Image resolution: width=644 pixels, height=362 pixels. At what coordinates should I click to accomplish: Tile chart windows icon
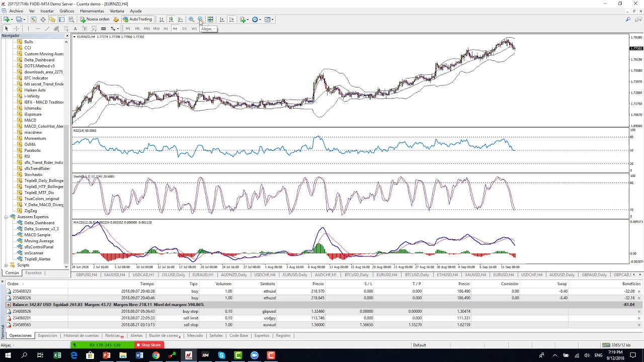(210, 20)
